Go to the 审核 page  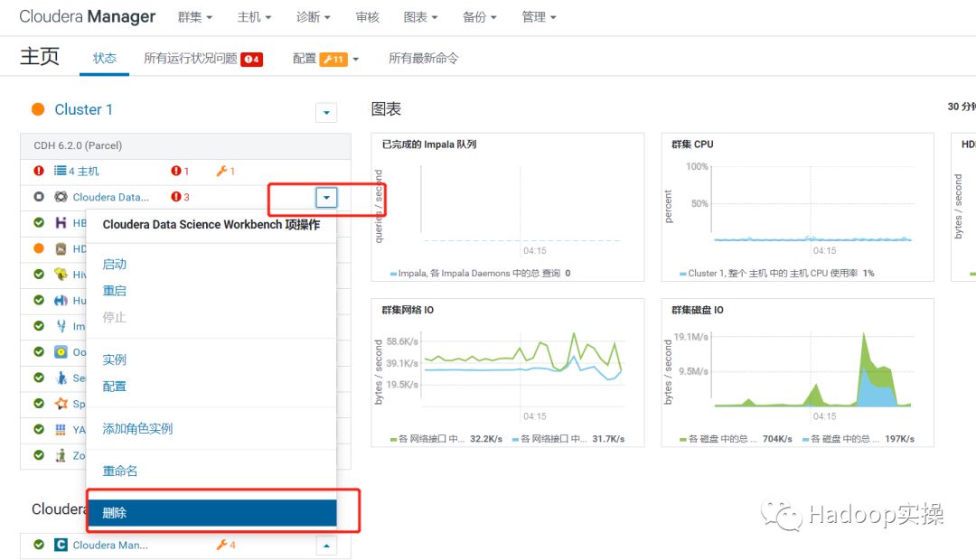click(367, 17)
